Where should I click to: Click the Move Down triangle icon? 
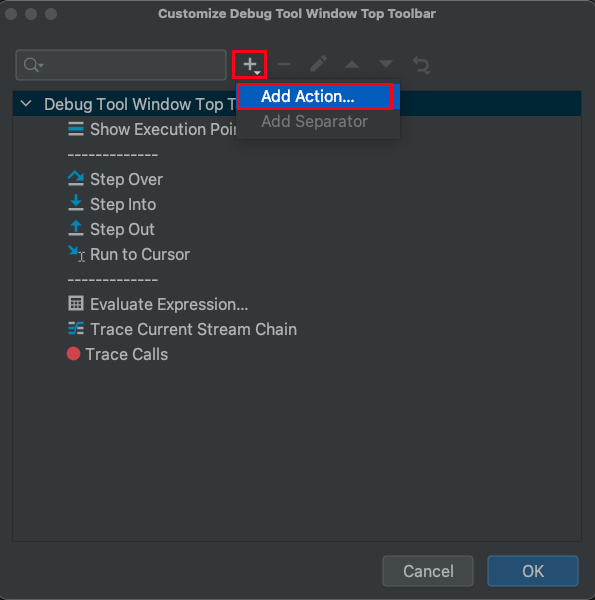tap(386, 64)
